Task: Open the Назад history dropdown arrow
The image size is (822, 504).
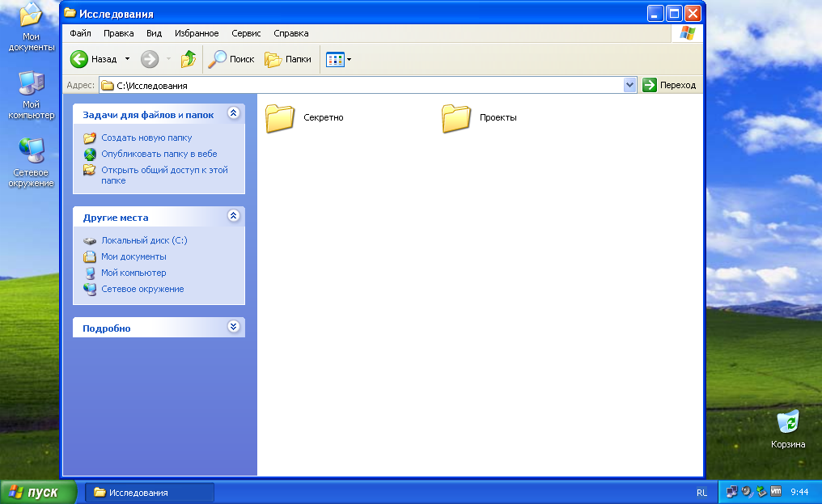Action: pos(127,59)
